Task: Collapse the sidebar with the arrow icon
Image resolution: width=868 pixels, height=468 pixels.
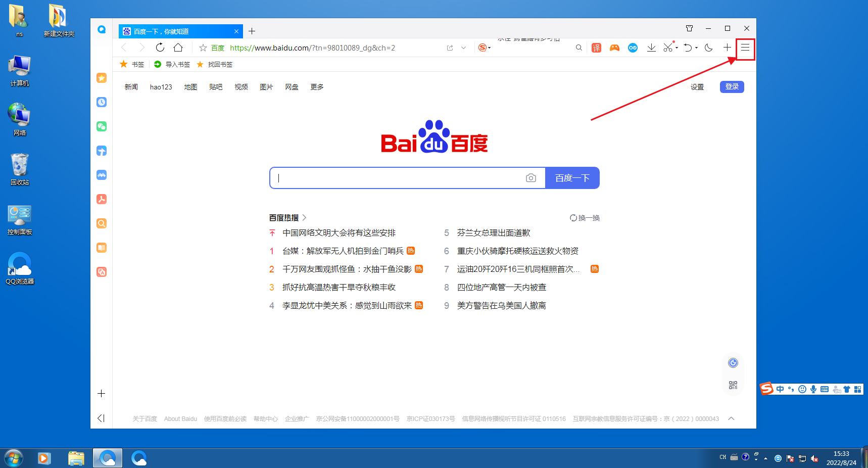Action: [x=101, y=418]
